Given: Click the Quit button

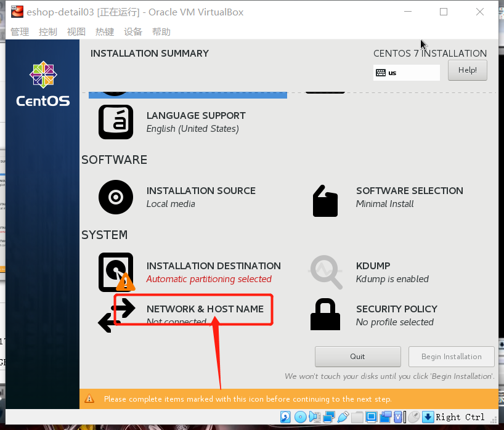Looking at the screenshot, I should [x=358, y=357].
